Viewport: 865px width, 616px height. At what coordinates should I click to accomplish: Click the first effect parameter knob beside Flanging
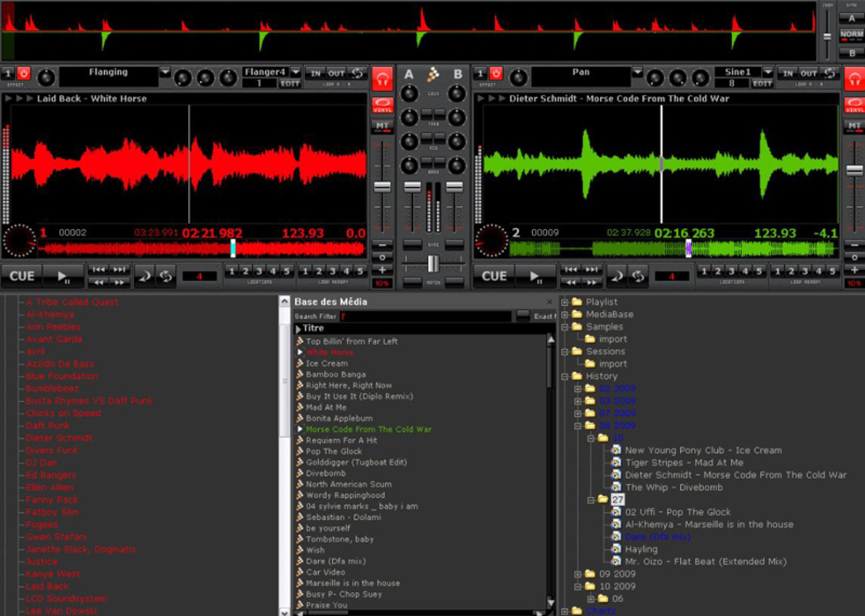coord(183,78)
